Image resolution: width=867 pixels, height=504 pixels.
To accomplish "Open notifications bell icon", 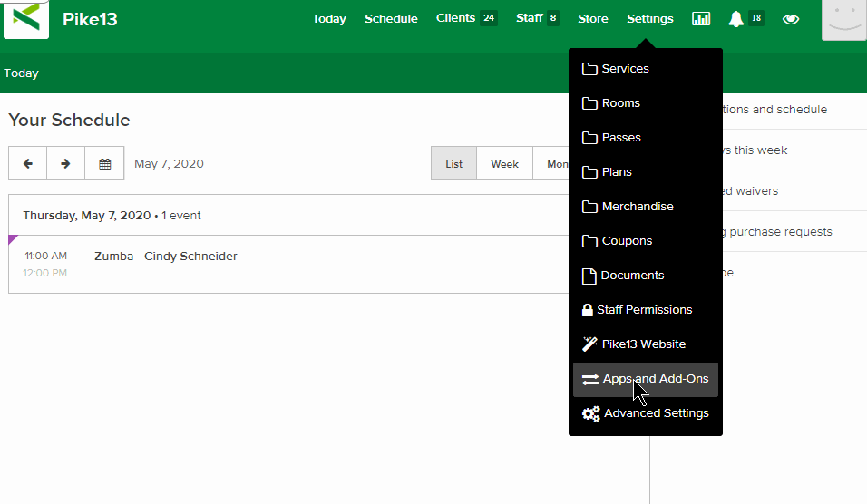I will pos(735,19).
